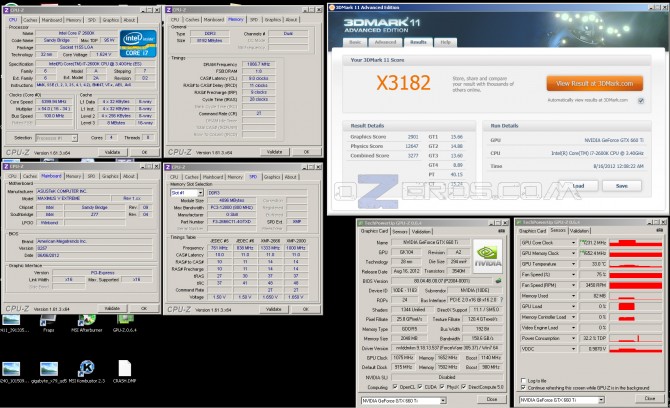The image size is (670, 408).
Task: Open the Fan Speed (RPM) sensor dropdown
Action: click(x=573, y=285)
